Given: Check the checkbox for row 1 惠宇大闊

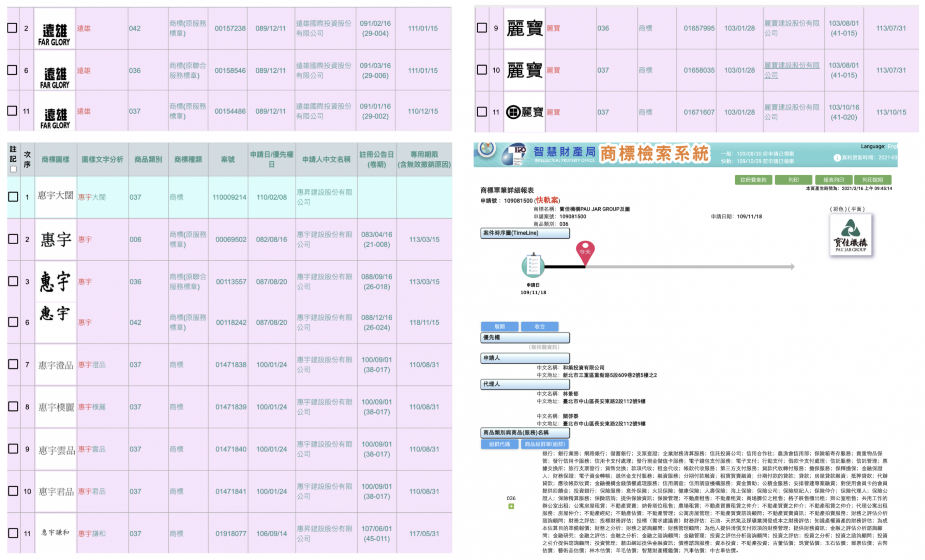Looking at the screenshot, I should tap(13, 197).
